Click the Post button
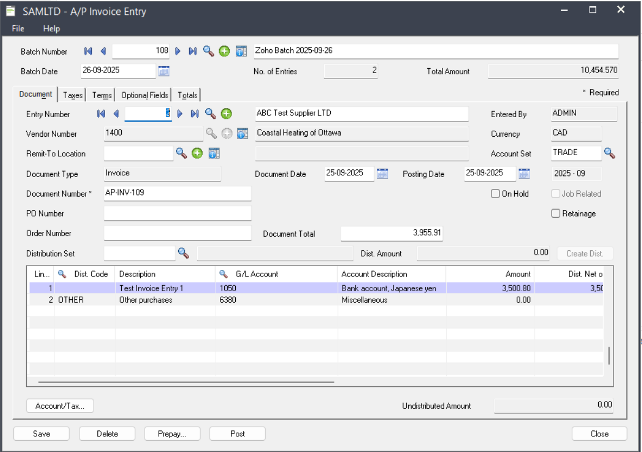 click(237, 434)
